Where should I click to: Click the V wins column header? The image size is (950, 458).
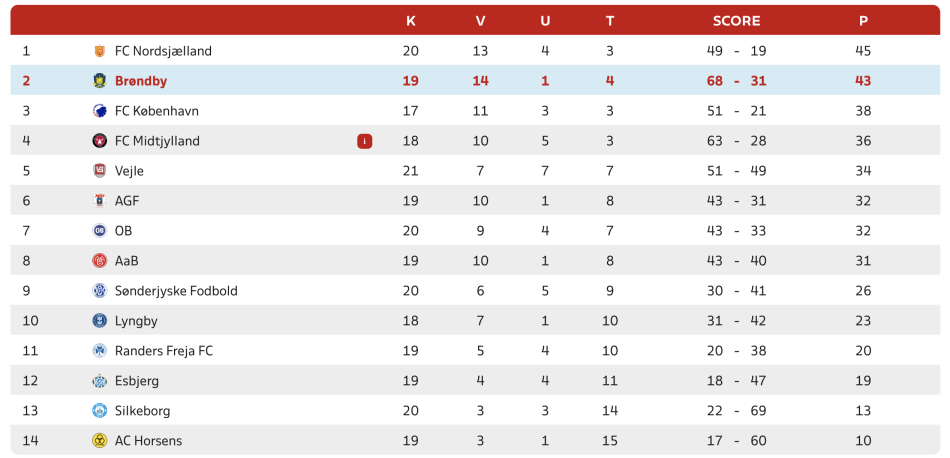tap(480, 21)
